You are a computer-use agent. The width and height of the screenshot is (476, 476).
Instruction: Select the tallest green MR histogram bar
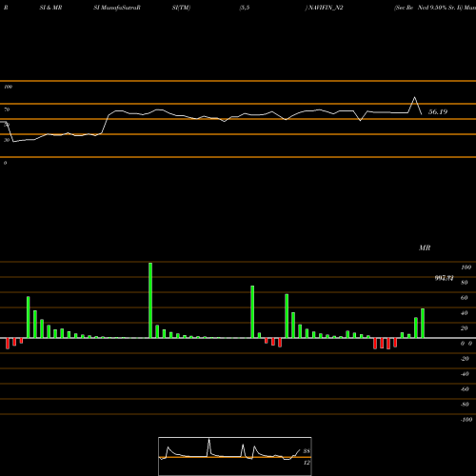pos(150,300)
